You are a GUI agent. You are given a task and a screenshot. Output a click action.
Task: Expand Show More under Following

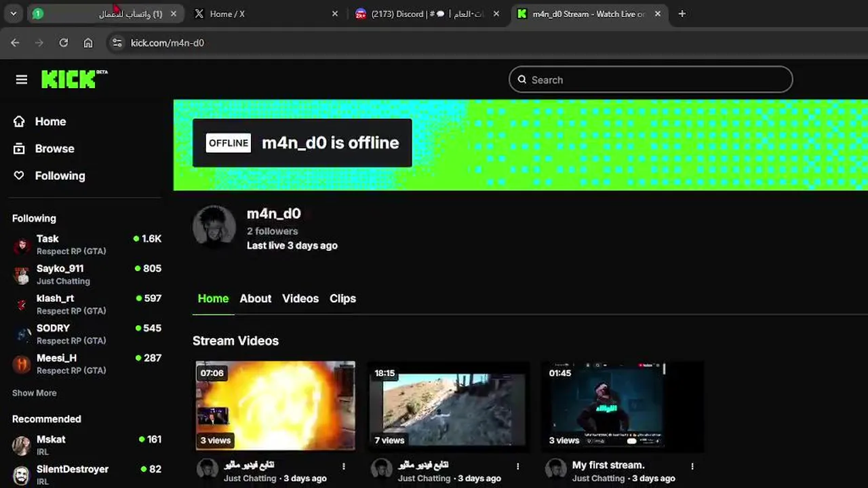34,393
